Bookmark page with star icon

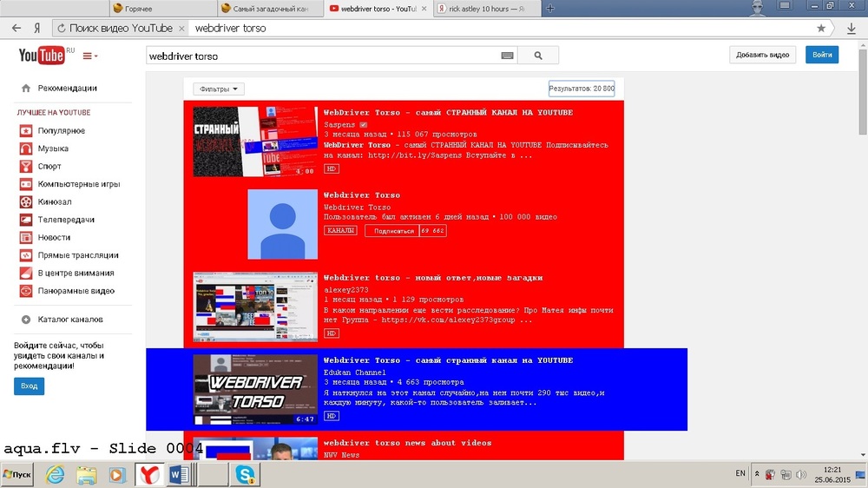[x=821, y=29]
